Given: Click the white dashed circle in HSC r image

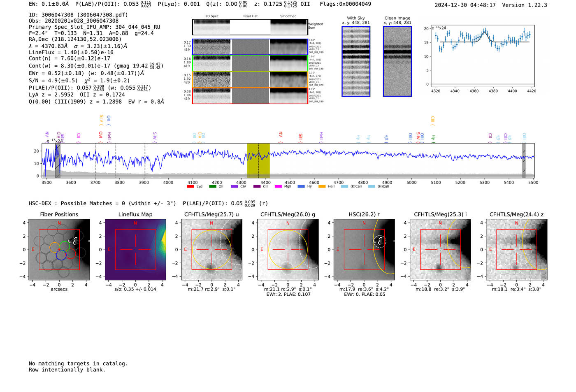Looking at the screenshot, I should (379, 241).
